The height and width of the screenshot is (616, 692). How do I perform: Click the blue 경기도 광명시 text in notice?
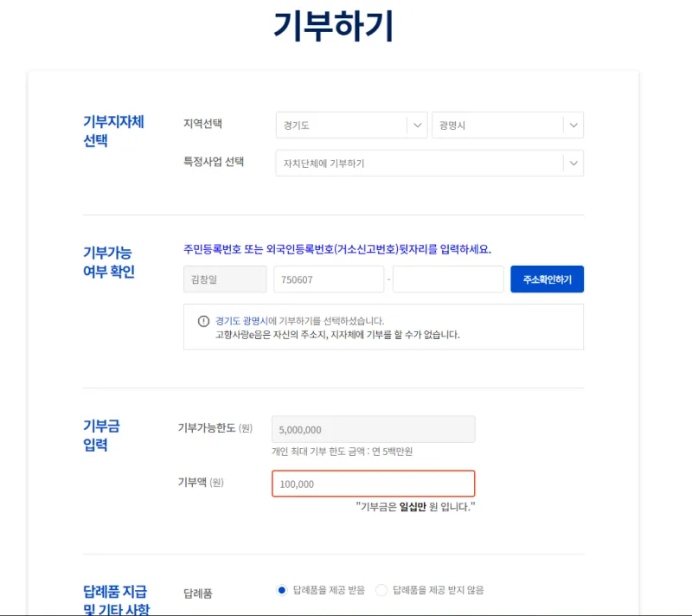pyautogui.click(x=241, y=320)
